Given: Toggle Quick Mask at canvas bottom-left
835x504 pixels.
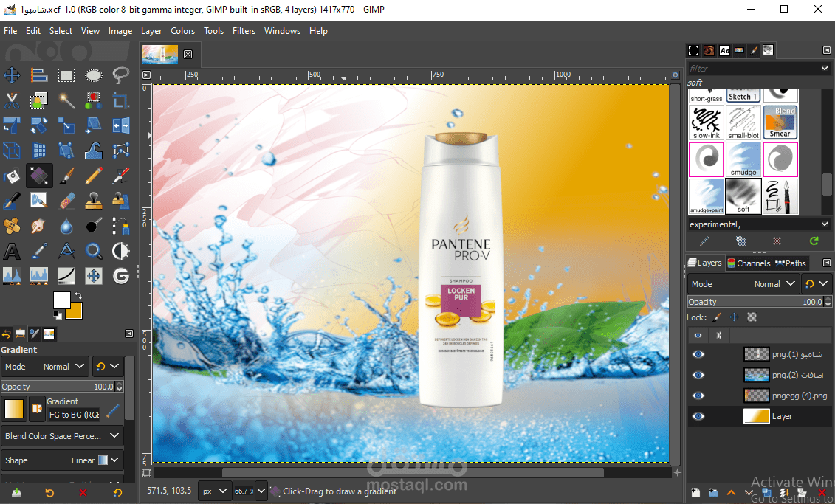Looking at the screenshot, I should (x=147, y=473).
